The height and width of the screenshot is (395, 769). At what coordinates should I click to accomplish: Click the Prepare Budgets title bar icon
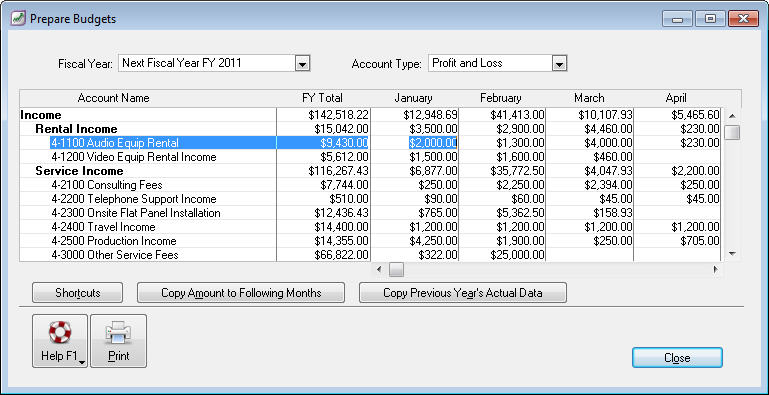tap(18, 19)
